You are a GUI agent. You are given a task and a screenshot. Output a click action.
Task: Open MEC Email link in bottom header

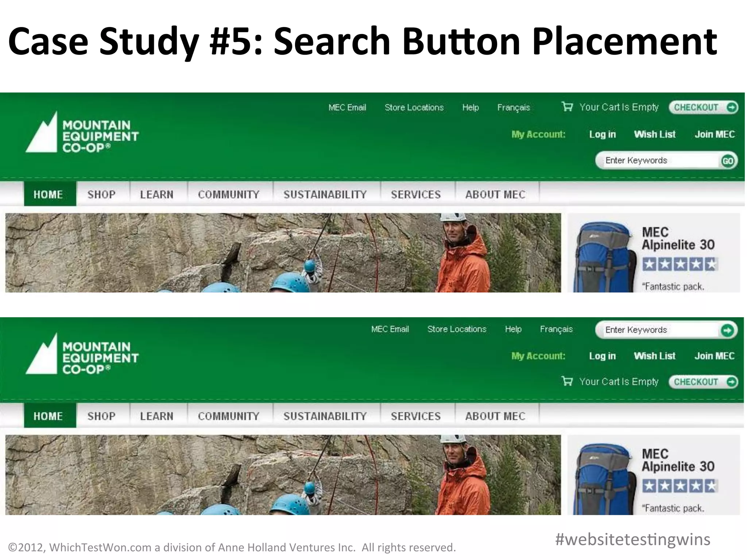pyautogui.click(x=390, y=329)
